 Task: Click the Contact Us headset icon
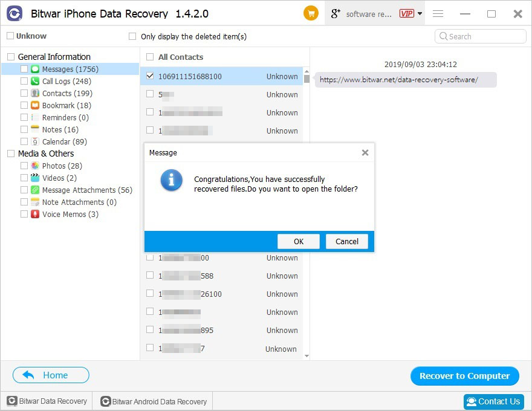472,401
